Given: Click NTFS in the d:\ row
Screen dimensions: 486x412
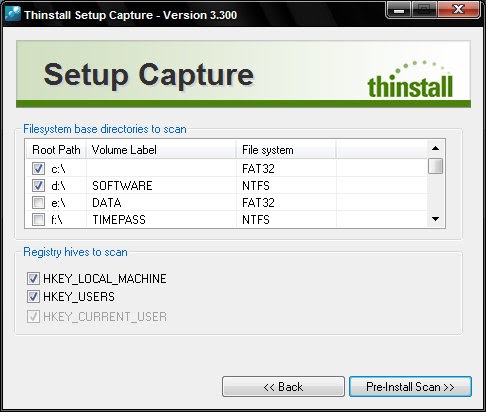Looking at the screenshot, I should (256, 186).
